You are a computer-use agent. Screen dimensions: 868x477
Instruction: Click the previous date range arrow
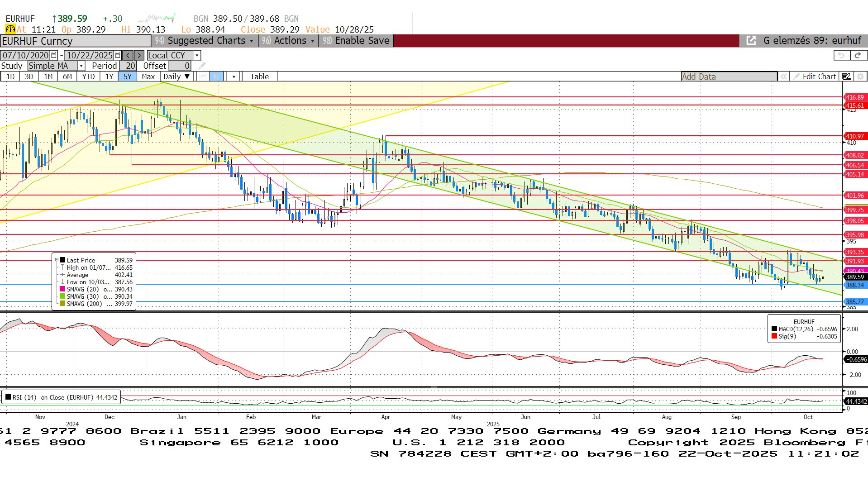pos(128,55)
